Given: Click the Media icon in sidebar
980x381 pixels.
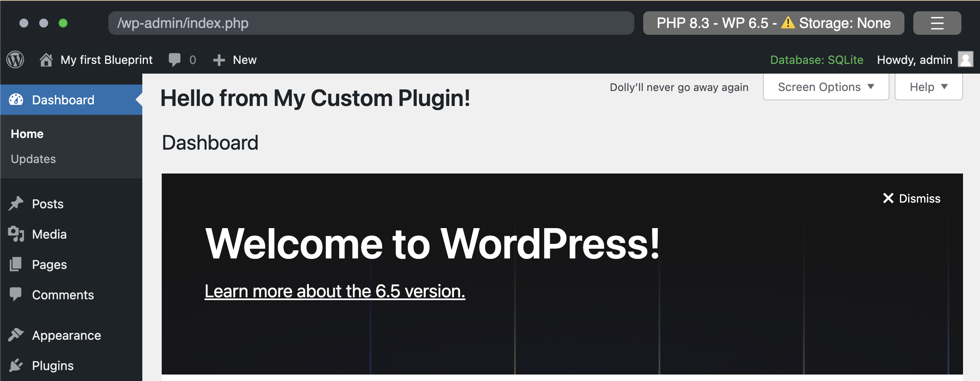Looking at the screenshot, I should tap(16, 234).
